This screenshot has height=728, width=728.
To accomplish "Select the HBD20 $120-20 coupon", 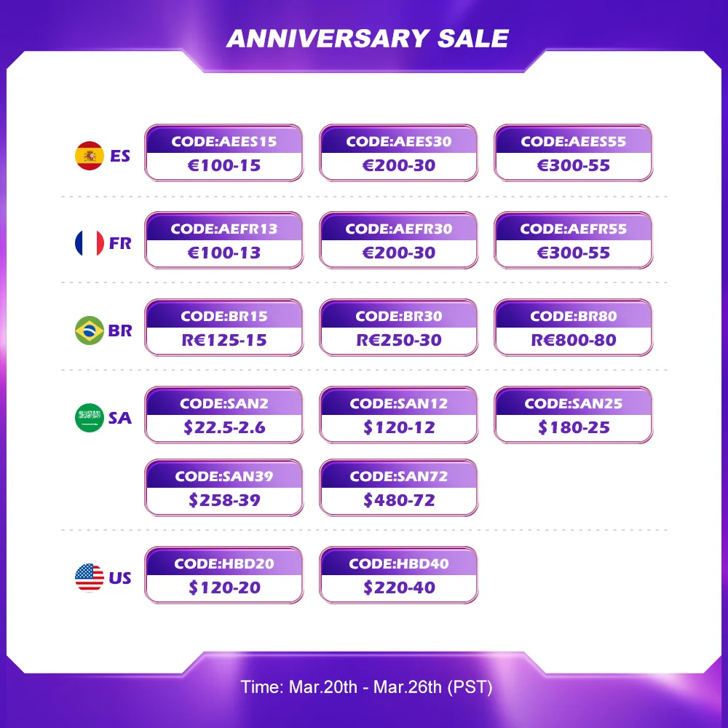I will [x=223, y=575].
